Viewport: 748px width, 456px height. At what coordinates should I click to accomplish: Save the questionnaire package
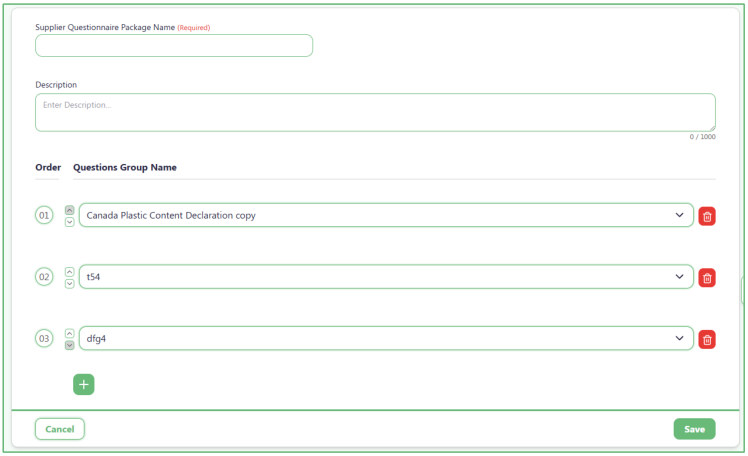(694, 429)
